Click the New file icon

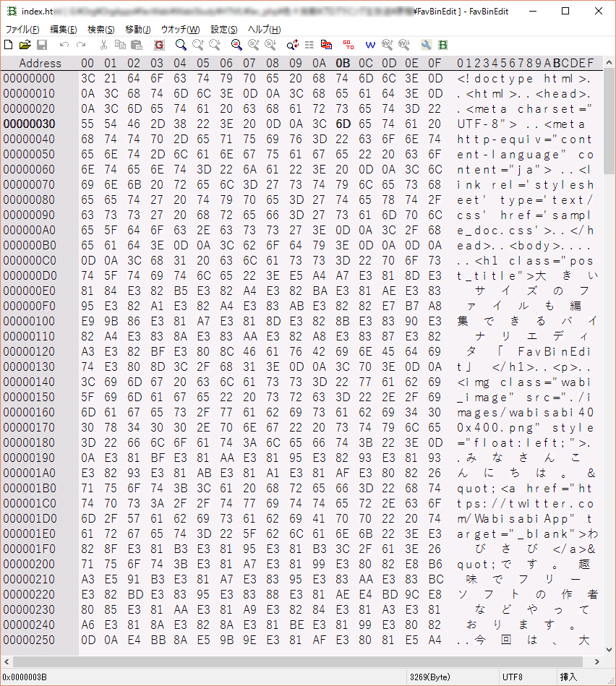point(8,45)
